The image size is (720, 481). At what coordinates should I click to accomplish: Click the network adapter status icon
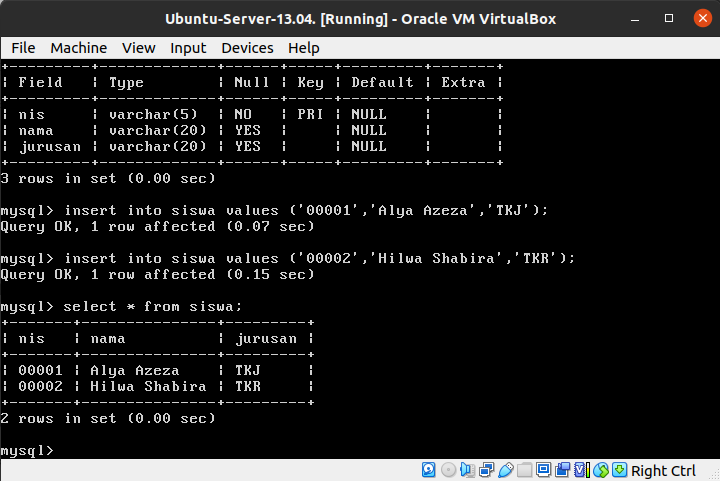pyautogui.click(x=486, y=470)
